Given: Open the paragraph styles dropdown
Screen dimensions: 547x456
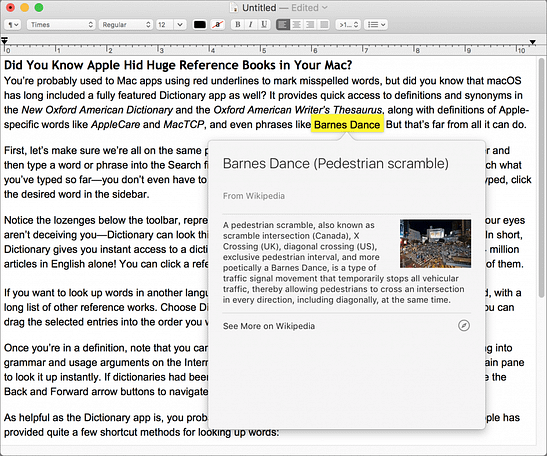Looking at the screenshot, I should (x=13, y=24).
